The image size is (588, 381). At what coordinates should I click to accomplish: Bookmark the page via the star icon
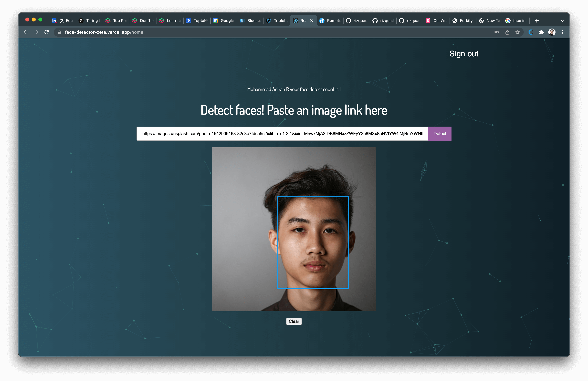point(518,32)
